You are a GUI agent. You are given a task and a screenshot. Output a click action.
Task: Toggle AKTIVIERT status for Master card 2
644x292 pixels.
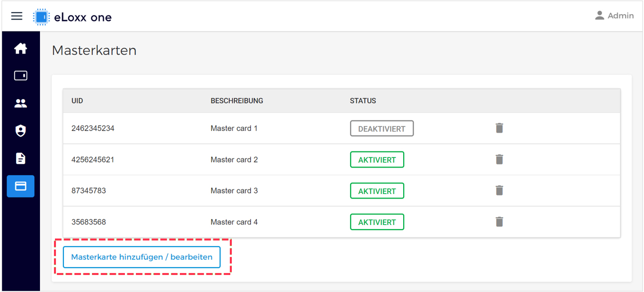[x=377, y=159]
